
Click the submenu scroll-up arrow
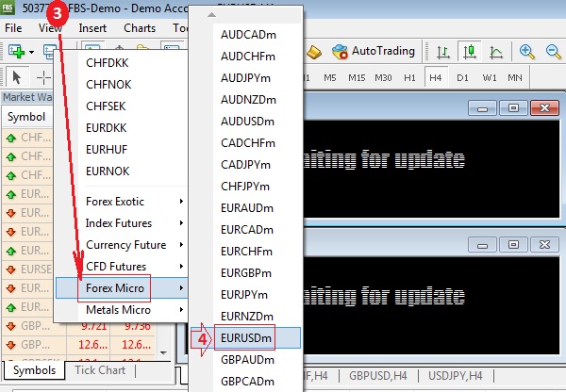[212, 15]
